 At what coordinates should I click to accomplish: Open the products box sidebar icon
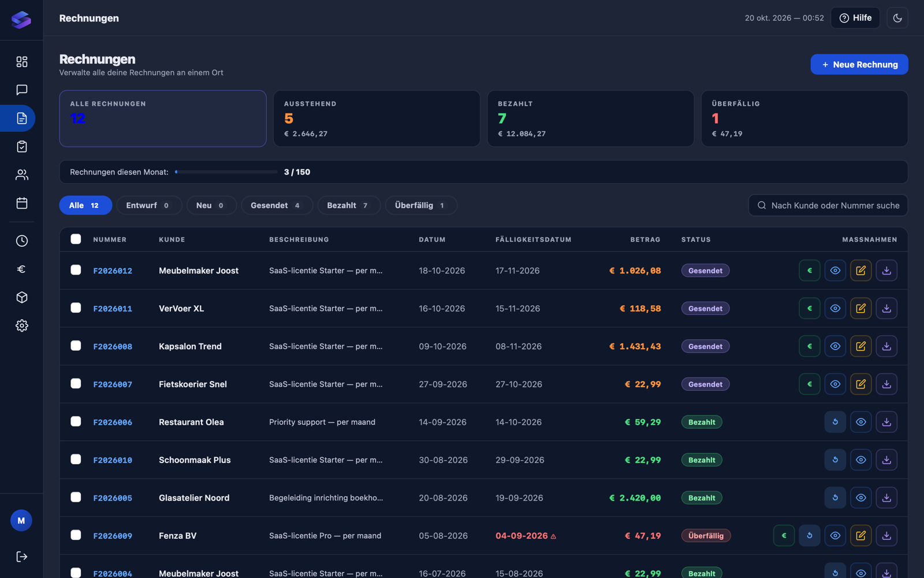[x=22, y=297]
